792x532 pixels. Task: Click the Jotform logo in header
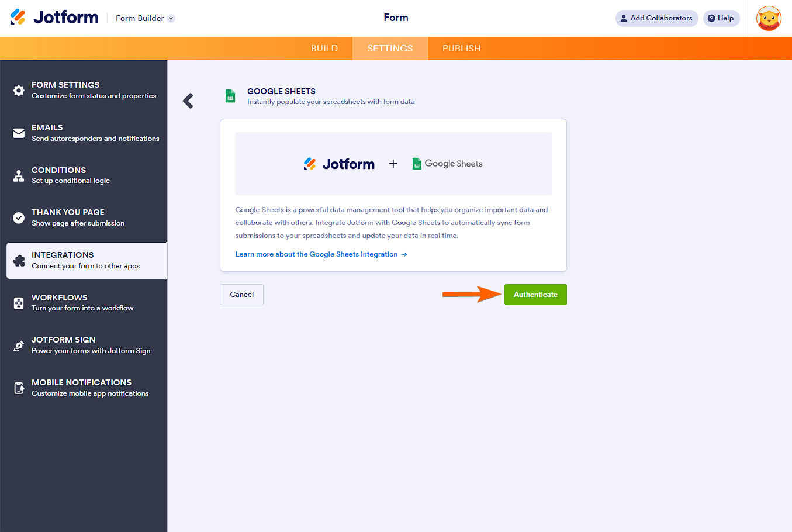click(54, 18)
